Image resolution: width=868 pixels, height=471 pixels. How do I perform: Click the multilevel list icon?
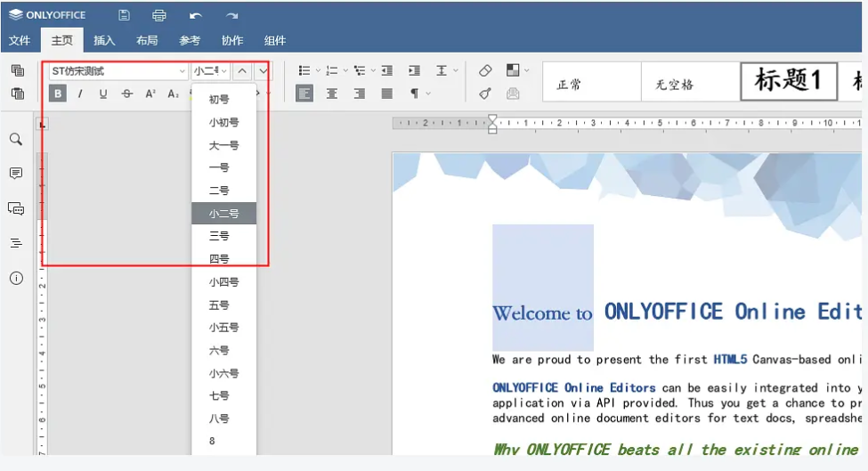pyautogui.click(x=360, y=70)
